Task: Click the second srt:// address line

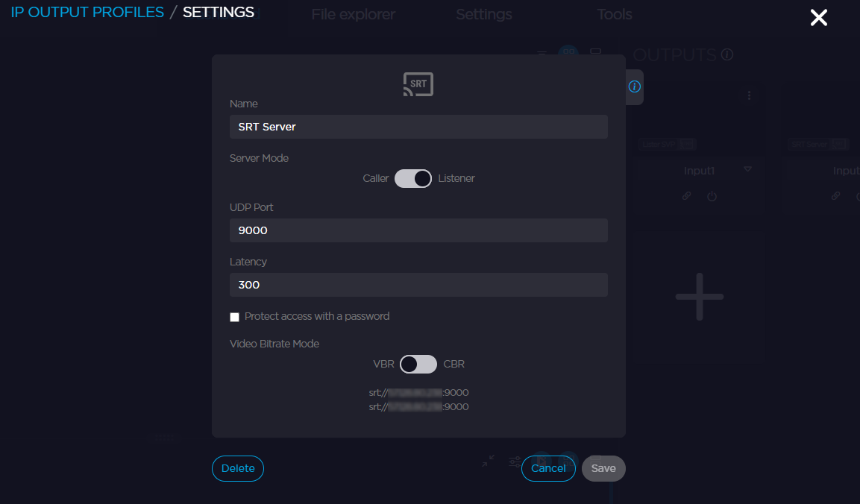Action: tap(418, 407)
